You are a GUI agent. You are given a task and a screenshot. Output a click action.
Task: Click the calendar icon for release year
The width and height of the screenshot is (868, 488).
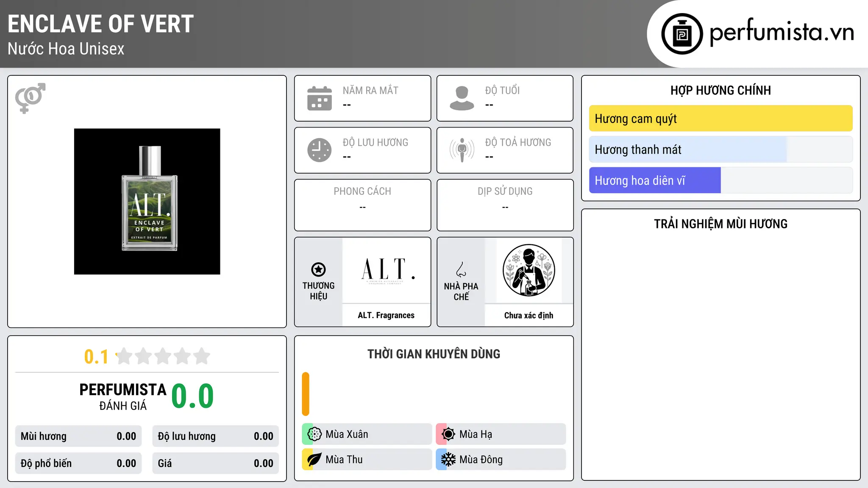point(320,98)
